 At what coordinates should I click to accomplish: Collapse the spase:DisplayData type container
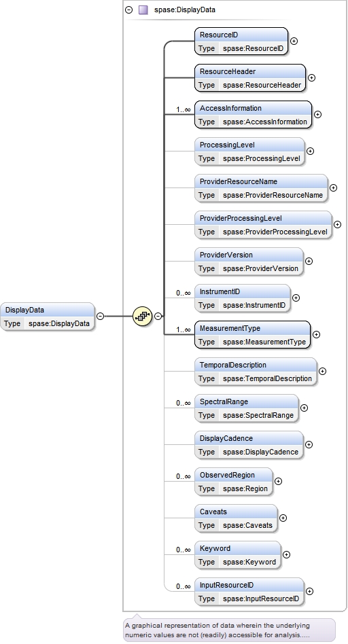pyautogui.click(x=129, y=10)
